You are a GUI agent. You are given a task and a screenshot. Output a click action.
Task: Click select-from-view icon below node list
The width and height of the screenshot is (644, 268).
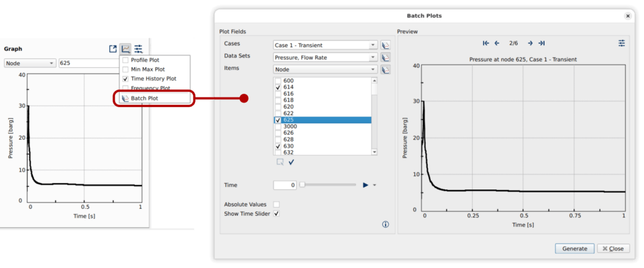(280, 162)
